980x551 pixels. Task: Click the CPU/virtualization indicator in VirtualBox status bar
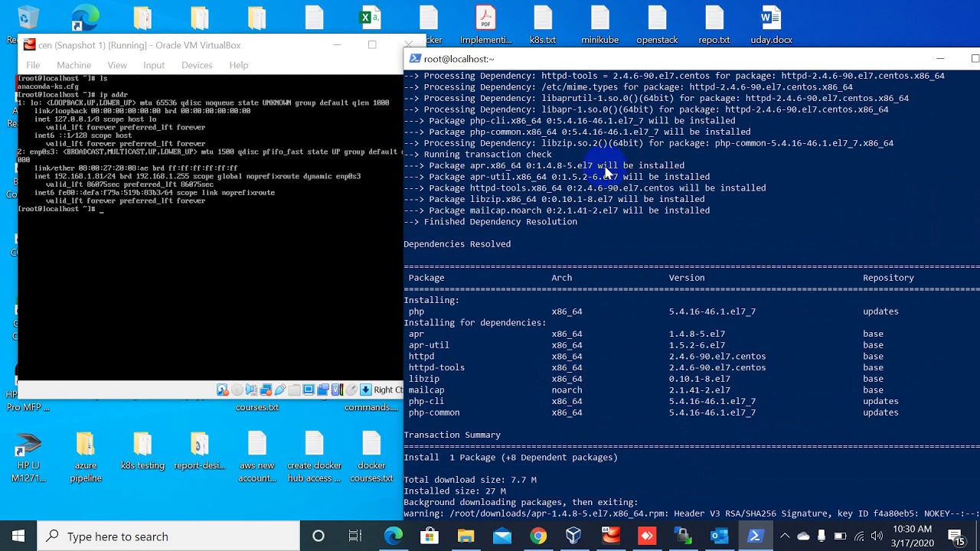(337, 390)
